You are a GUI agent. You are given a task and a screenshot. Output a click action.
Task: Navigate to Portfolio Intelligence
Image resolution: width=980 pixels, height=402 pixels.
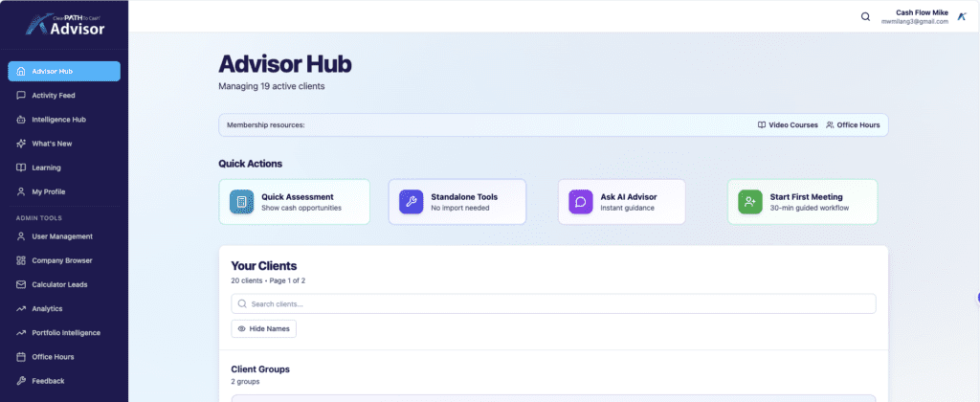[65, 333]
